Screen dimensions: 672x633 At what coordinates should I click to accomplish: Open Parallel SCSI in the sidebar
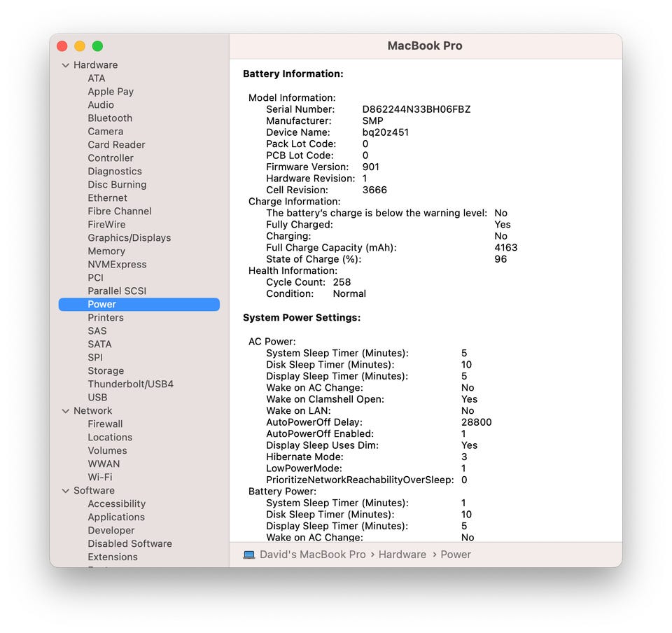click(x=117, y=291)
